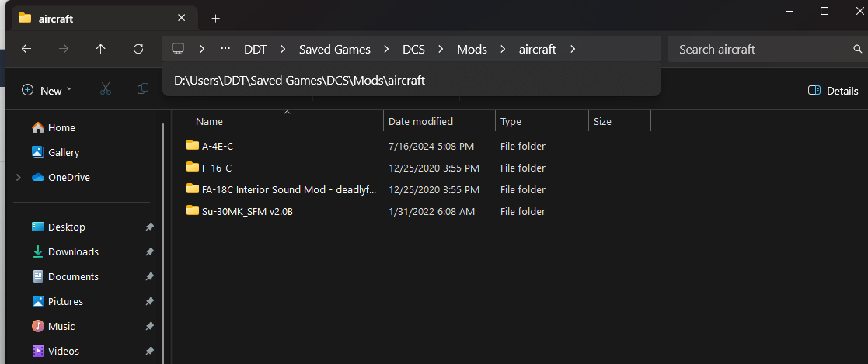Expand chevron after DDT in breadcrumb
Image resolution: width=868 pixels, height=364 pixels.
pos(283,49)
